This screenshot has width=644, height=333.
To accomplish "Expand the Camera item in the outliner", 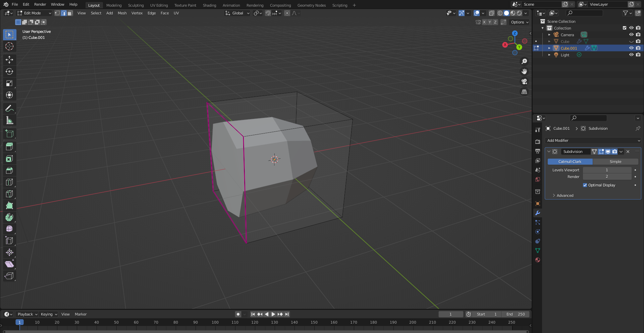I will point(549,35).
